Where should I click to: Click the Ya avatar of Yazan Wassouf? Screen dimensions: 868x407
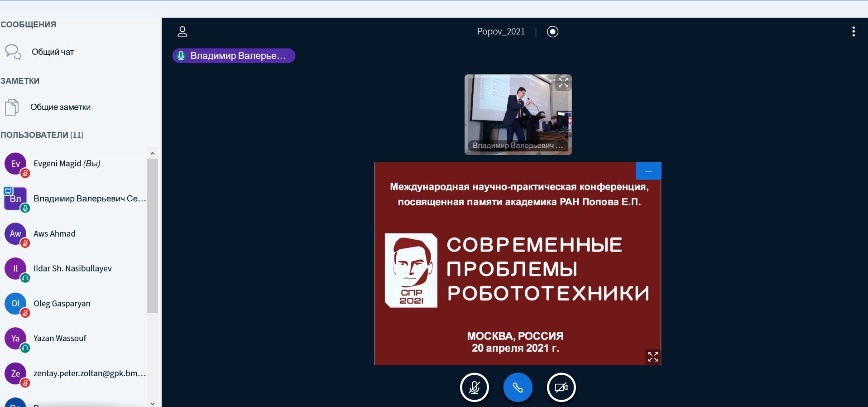pos(15,338)
